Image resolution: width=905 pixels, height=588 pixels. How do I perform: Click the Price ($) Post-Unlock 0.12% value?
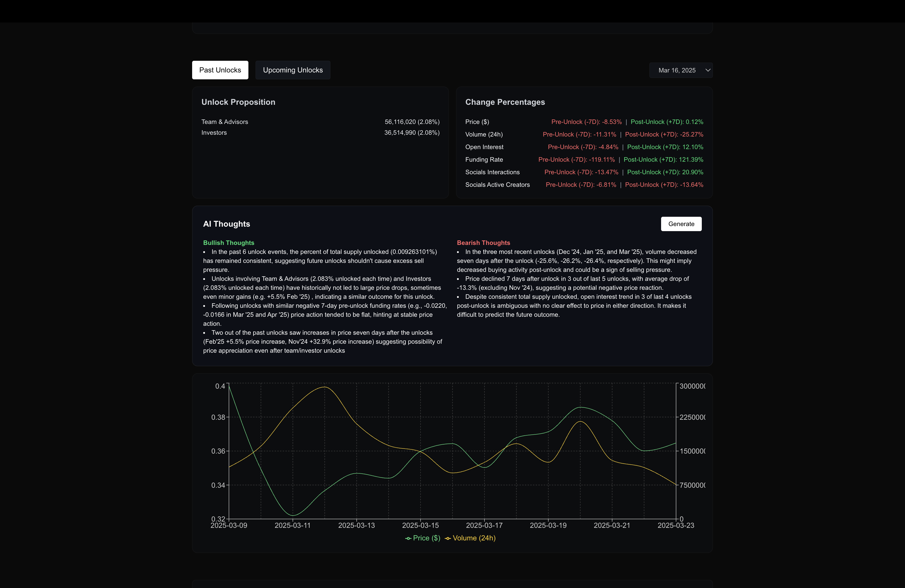click(666, 122)
